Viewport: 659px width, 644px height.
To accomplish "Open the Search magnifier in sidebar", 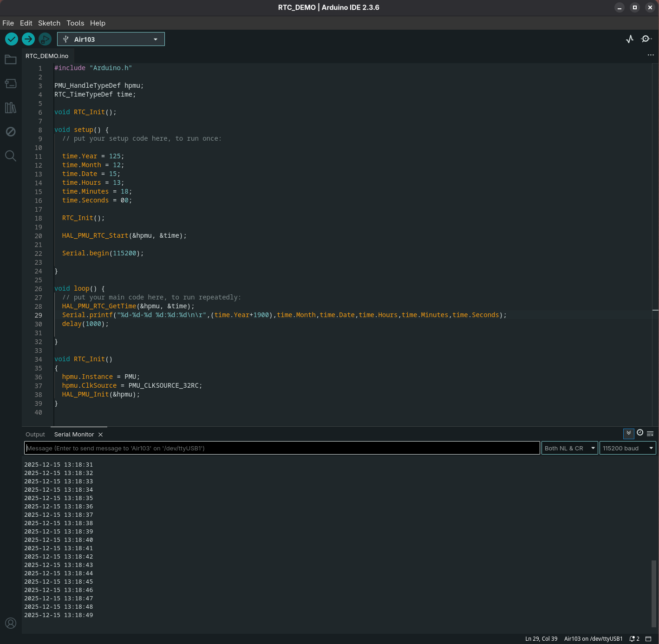I will pos(11,156).
